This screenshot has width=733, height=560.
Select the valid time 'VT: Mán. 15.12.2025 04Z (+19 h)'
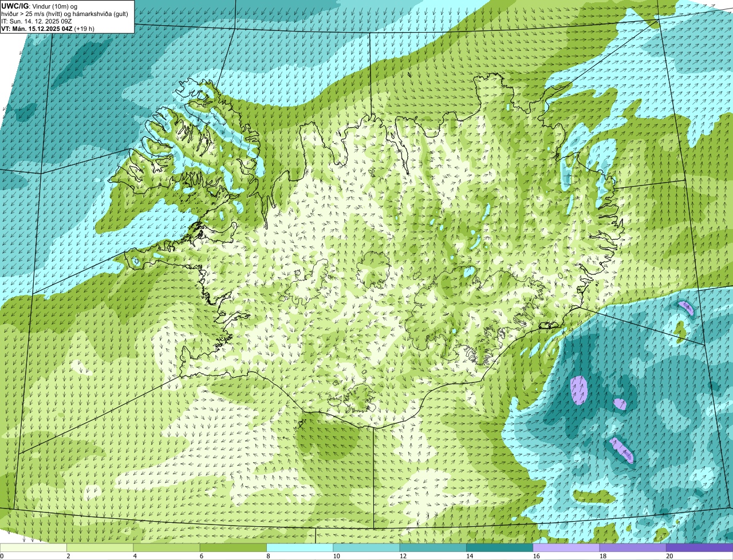(x=48, y=28)
